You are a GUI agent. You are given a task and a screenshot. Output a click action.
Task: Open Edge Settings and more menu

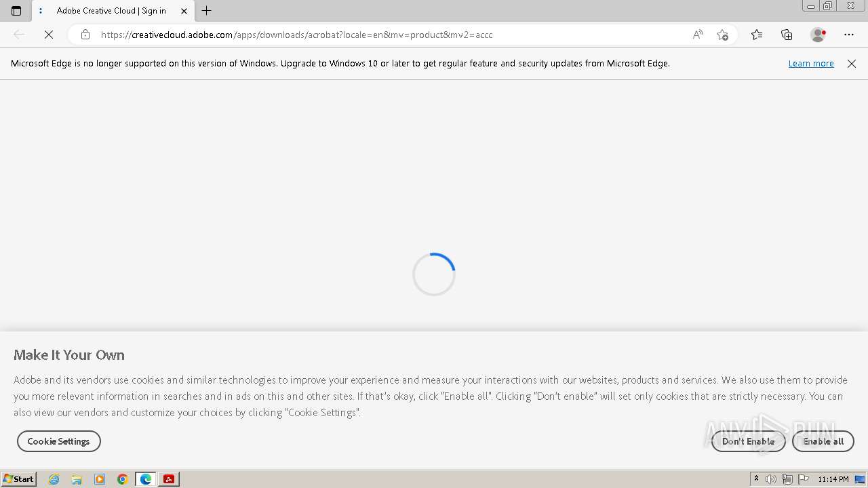[849, 35]
